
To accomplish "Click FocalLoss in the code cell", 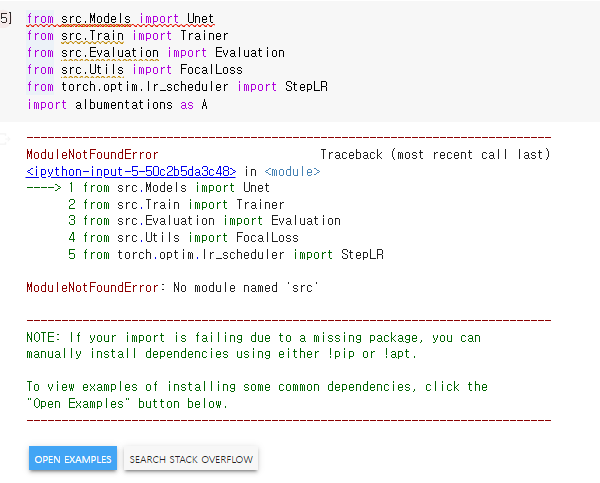I will click(x=214, y=70).
